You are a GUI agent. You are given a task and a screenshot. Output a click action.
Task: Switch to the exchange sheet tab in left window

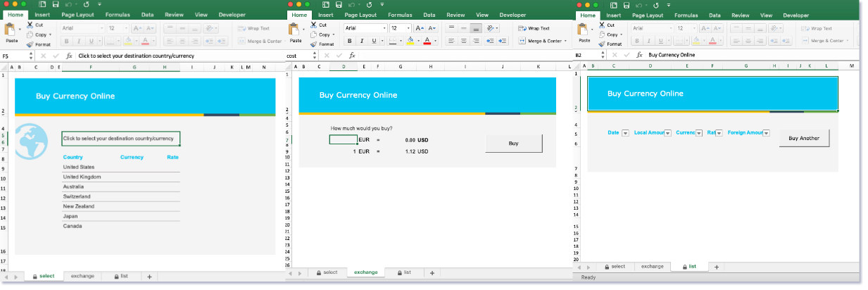click(82, 276)
